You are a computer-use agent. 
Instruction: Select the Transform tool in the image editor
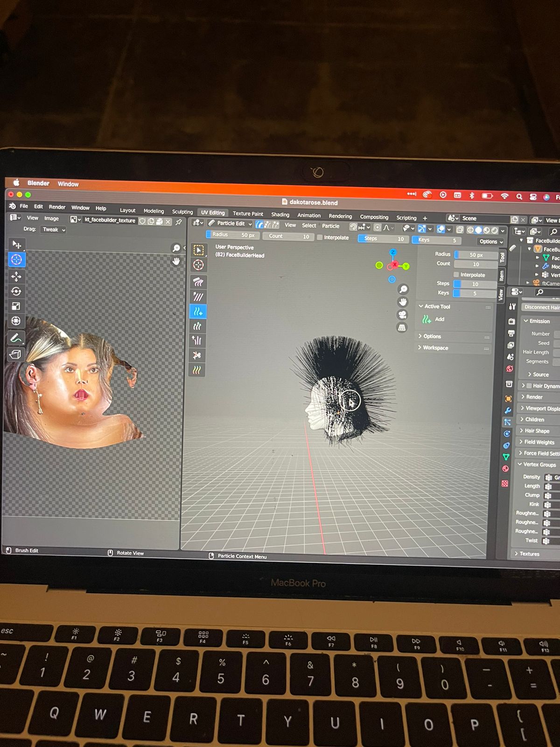(16, 321)
